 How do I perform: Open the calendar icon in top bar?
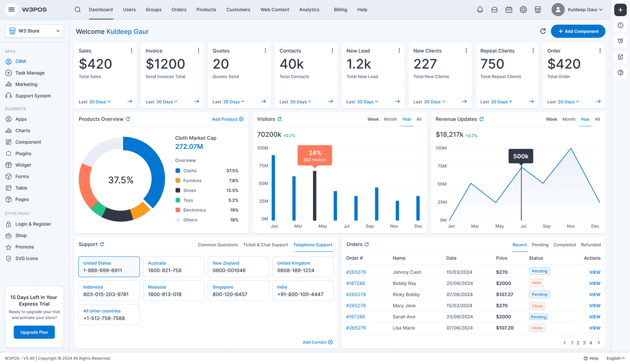point(509,9)
